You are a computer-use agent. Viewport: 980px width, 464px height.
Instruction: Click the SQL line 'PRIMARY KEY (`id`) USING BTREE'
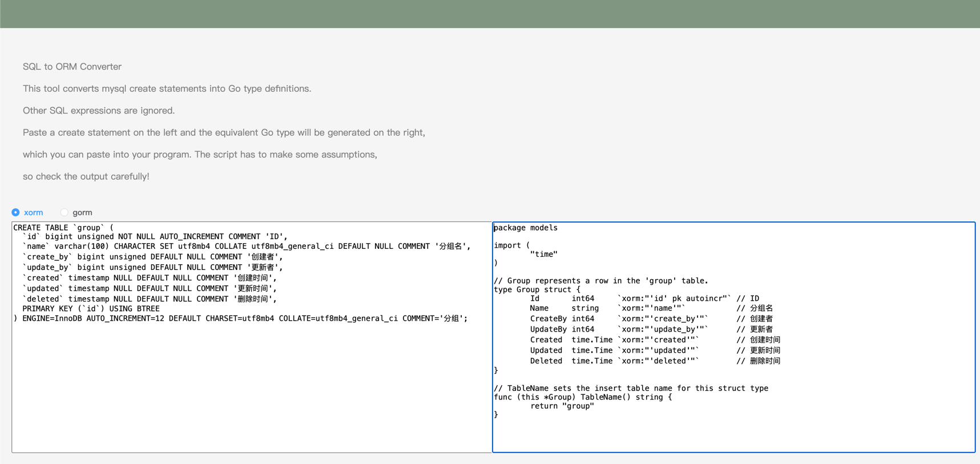point(91,309)
